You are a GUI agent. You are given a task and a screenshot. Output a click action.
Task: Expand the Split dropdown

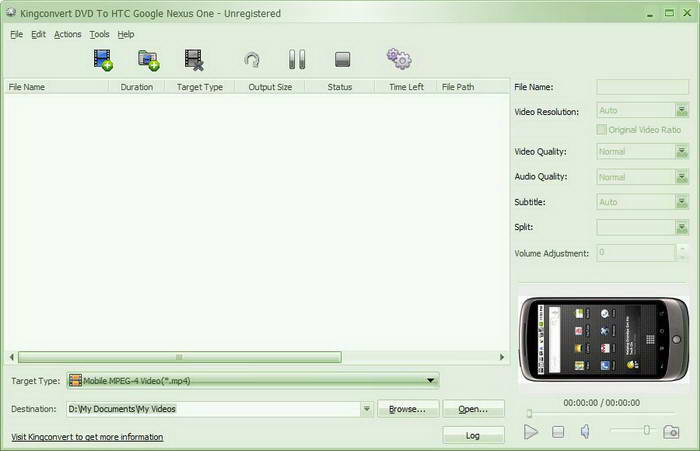point(682,228)
